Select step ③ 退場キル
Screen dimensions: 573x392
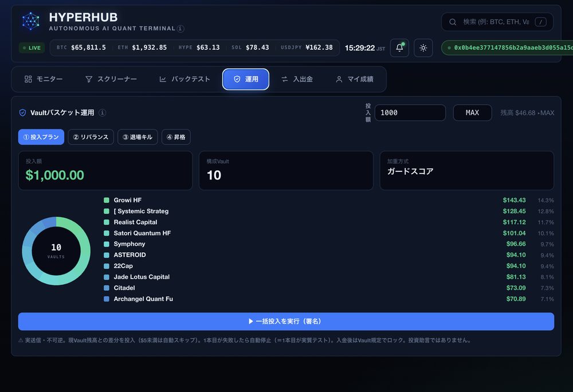[x=138, y=137]
